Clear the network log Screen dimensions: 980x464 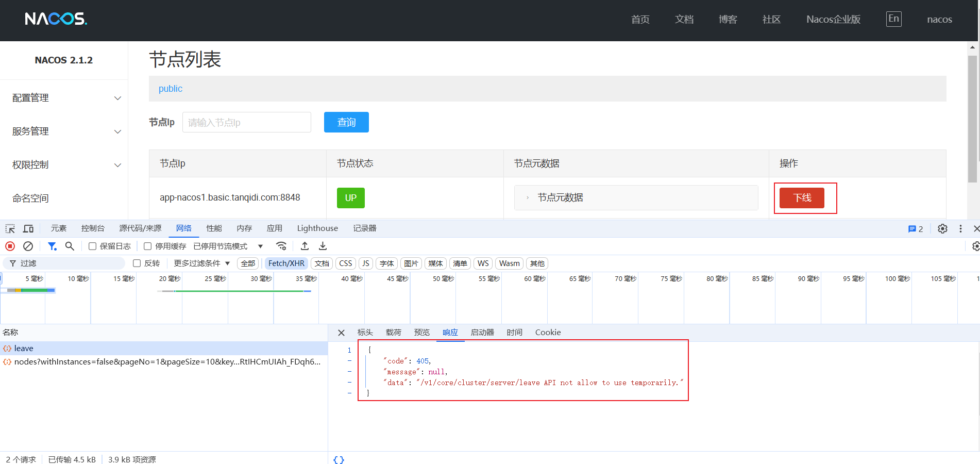[28, 246]
